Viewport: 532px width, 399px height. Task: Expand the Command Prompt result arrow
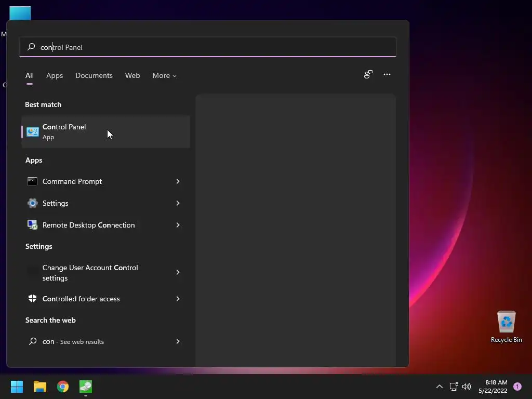(178, 181)
